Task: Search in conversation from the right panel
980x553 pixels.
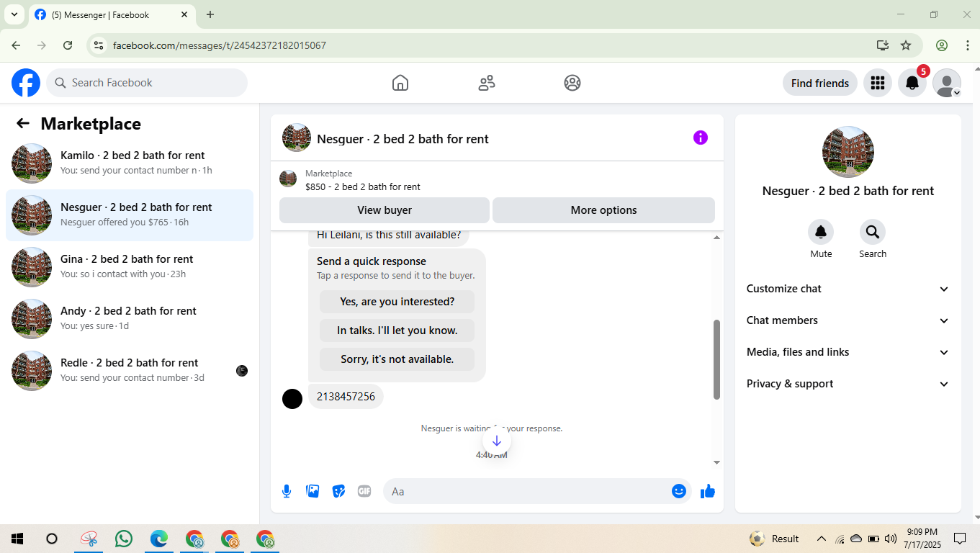Action: [873, 232]
